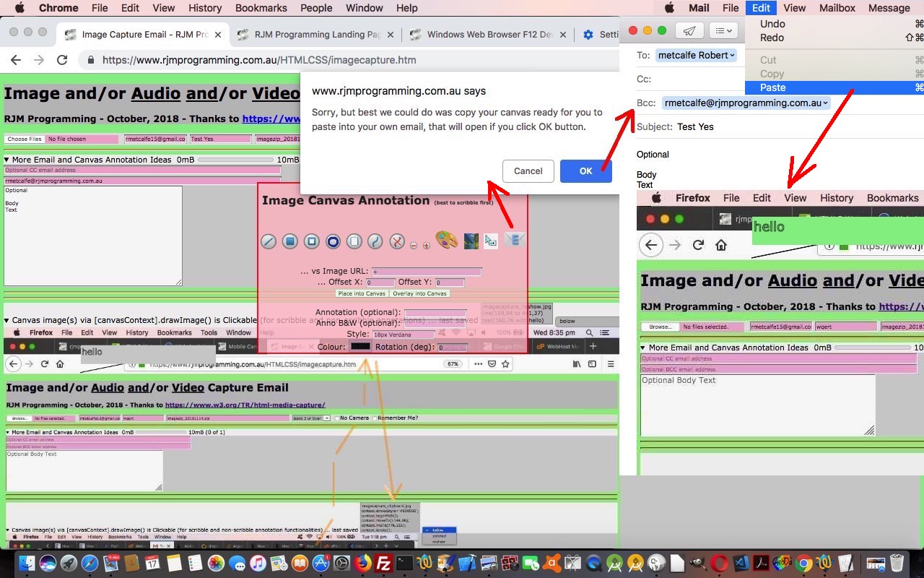Open the Send 3 or Over dropdown
This screenshot has width=924, height=578.
point(311,418)
